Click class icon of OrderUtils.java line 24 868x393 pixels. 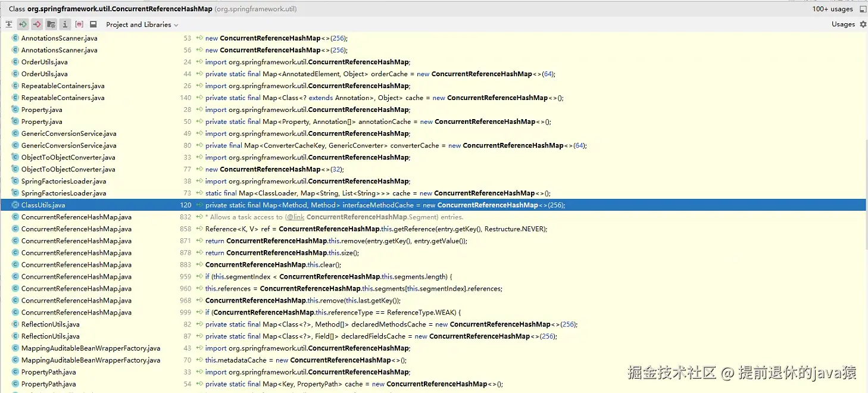coord(15,62)
